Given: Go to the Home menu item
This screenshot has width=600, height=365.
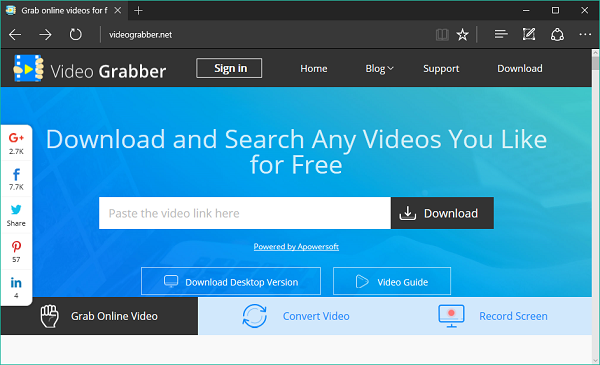Looking at the screenshot, I should [314, 68].
